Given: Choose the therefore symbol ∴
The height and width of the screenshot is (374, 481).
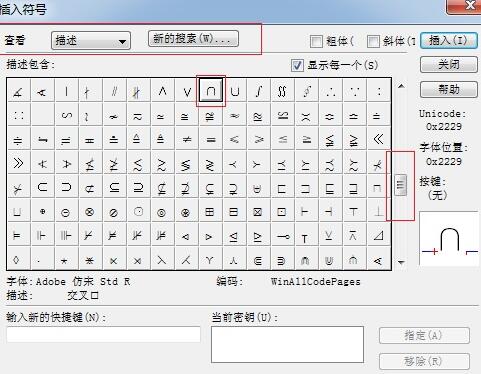Looking at the screenshot, I should point(331,91).
